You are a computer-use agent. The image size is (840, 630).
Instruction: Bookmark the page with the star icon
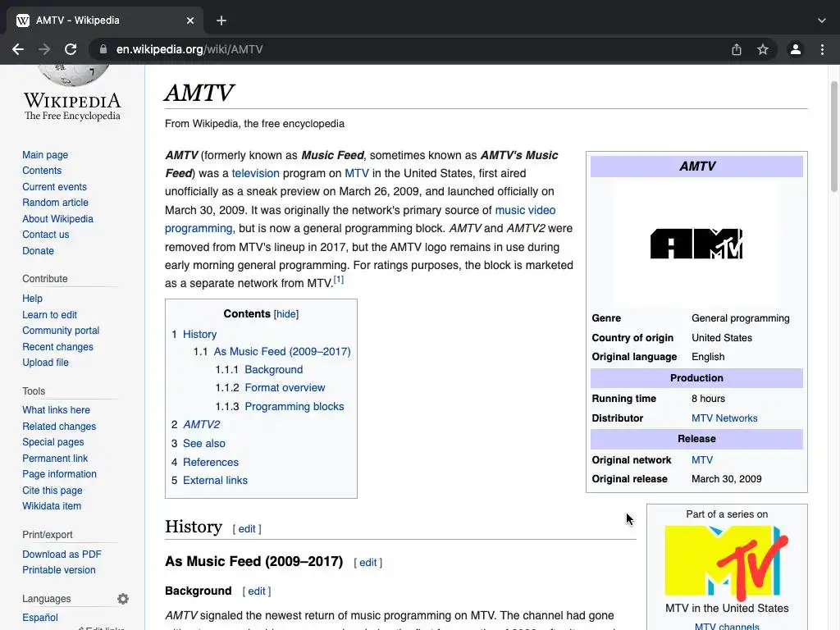coord(763,49)
